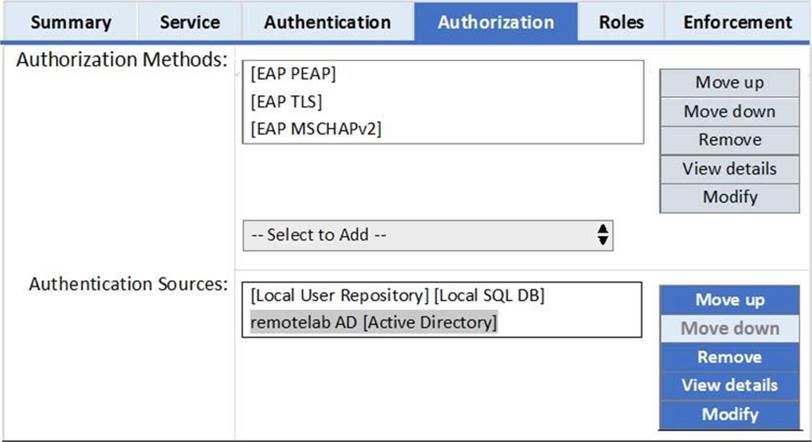Switch to the Enforcement tab
812x442 pixels.
point(737,22)
